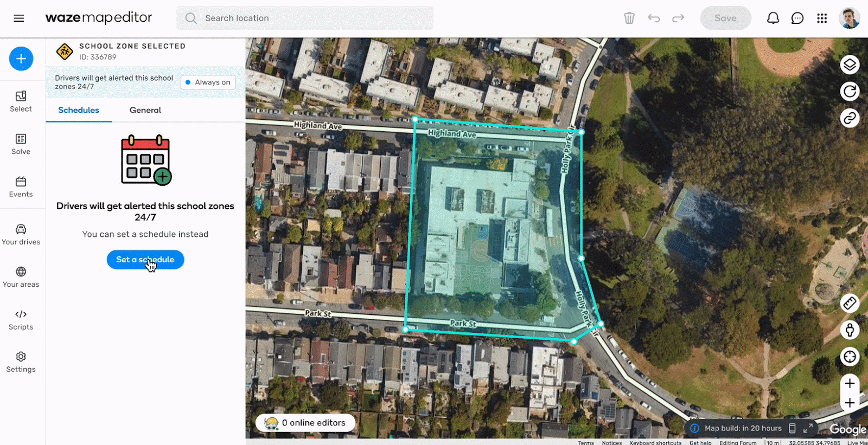Switch to the General tab
Viewport: 868px width, 445px height.
[x=145, y=110]
